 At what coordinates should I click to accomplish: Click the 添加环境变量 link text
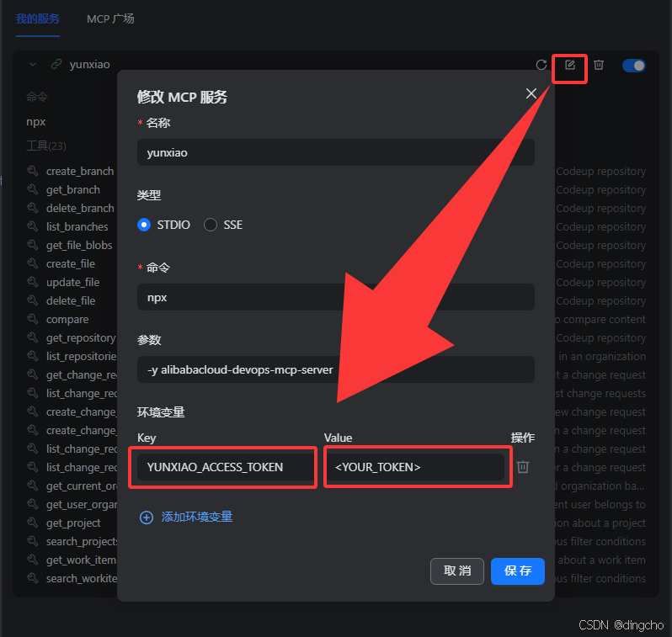click(x=197, y=517)
